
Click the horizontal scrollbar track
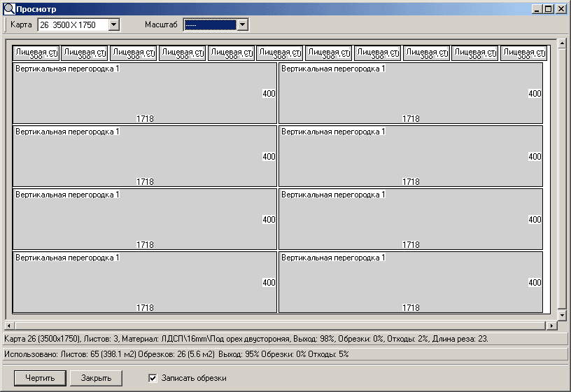tap(281, 325)
